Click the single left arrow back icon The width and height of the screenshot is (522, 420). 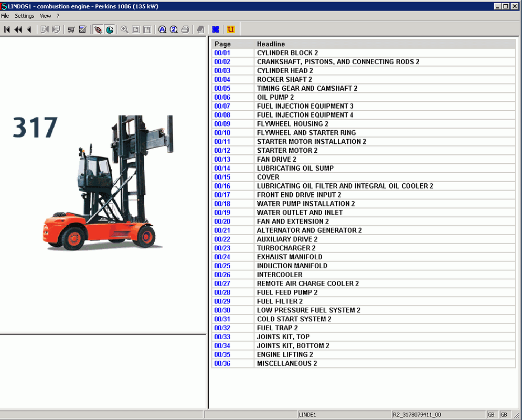(x=29, y=29)
